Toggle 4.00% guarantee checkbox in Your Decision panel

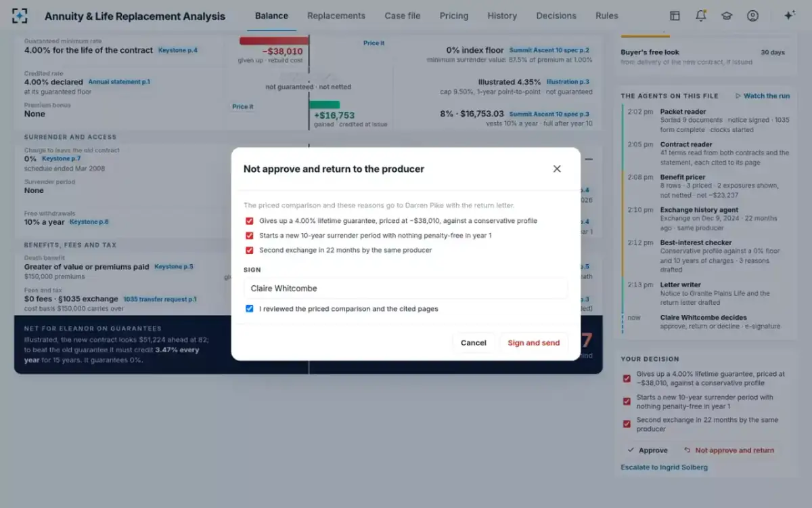click(x=627, y=379)
